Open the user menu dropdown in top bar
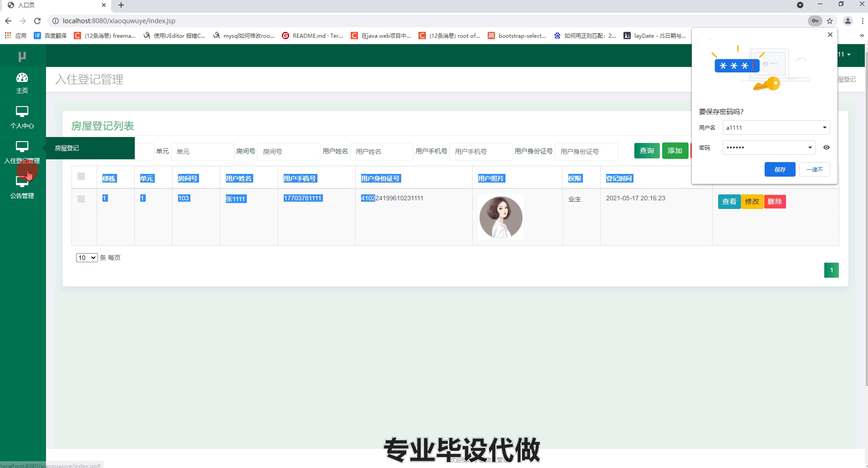868x468 pixels. [844, 54]
